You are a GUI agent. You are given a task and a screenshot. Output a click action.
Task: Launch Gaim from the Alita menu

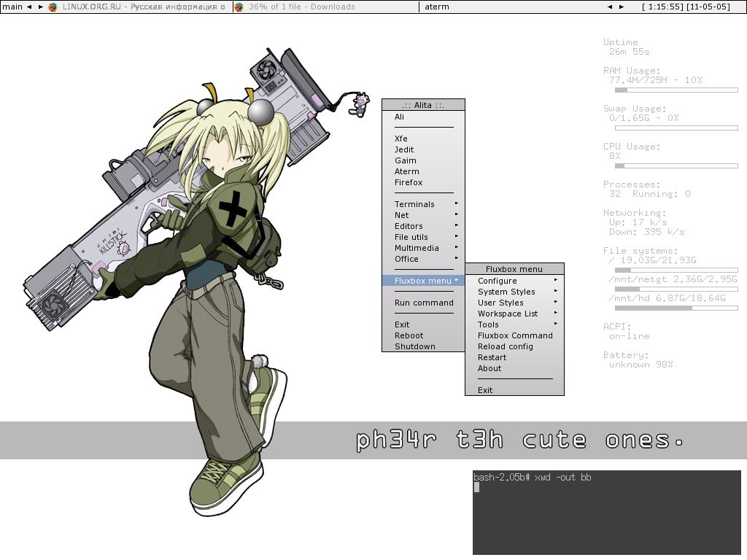pos(406,160)
